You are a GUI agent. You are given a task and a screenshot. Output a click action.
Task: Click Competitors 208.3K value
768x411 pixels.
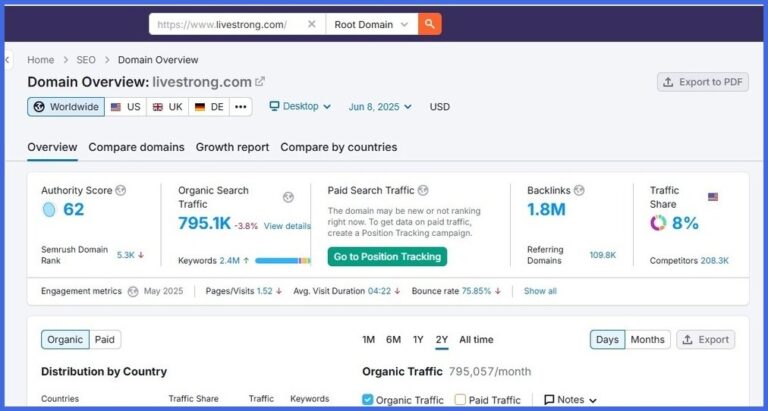coord(715,261)
